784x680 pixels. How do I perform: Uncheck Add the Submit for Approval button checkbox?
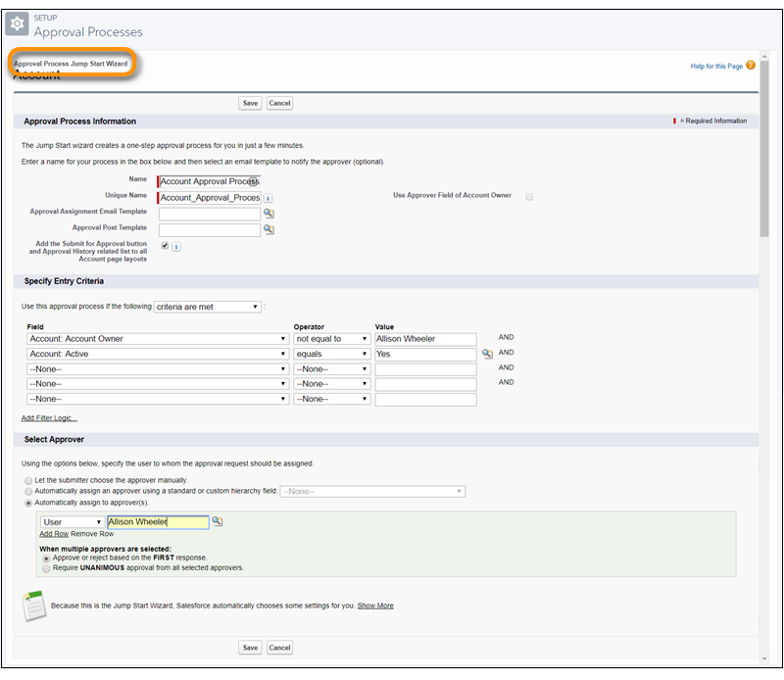(x=165, y=246)
